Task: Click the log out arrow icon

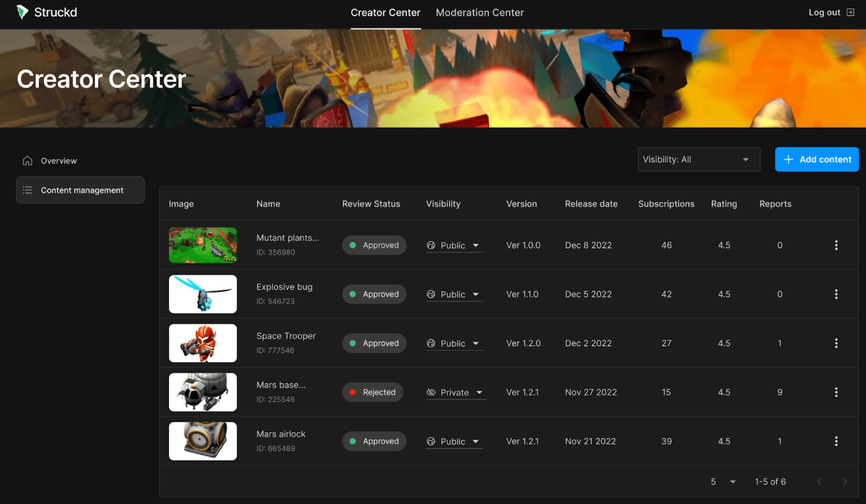Action: [851, 13]
